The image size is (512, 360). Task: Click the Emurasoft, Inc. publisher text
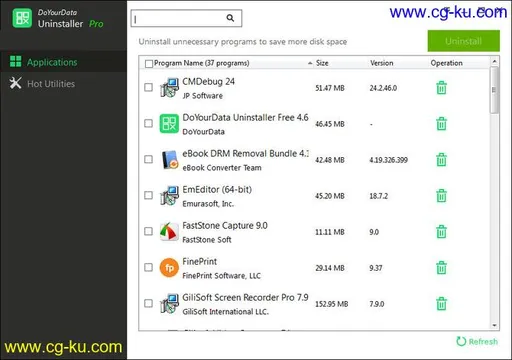point(208,204)
